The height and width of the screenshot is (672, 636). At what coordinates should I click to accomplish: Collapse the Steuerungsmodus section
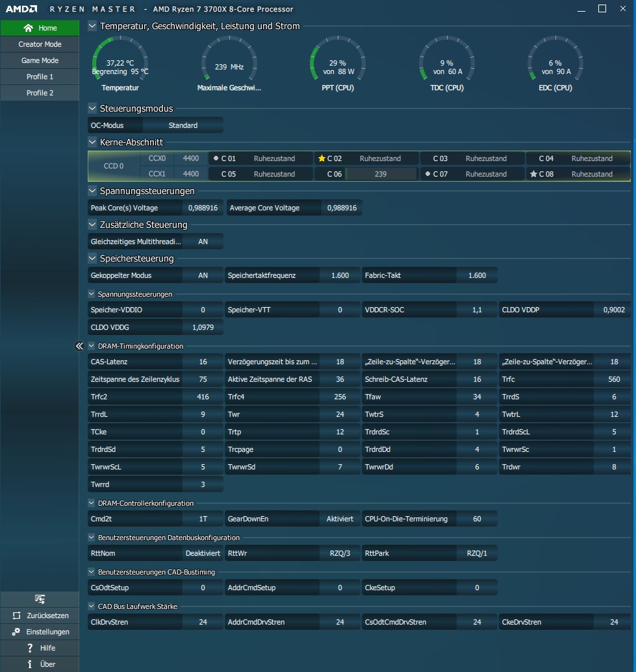(x=92, y=108)
